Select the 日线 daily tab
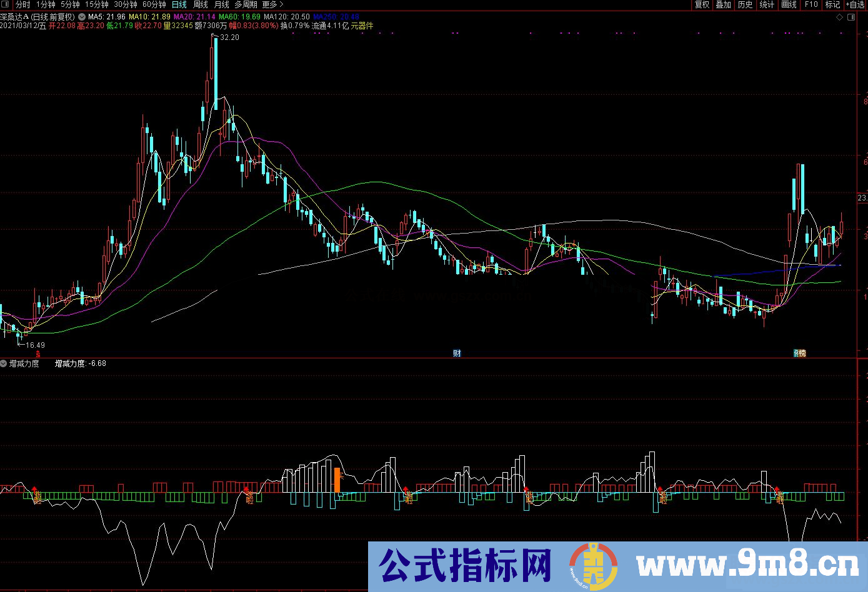This screenshot has width=868, height=592. (179, 4)
